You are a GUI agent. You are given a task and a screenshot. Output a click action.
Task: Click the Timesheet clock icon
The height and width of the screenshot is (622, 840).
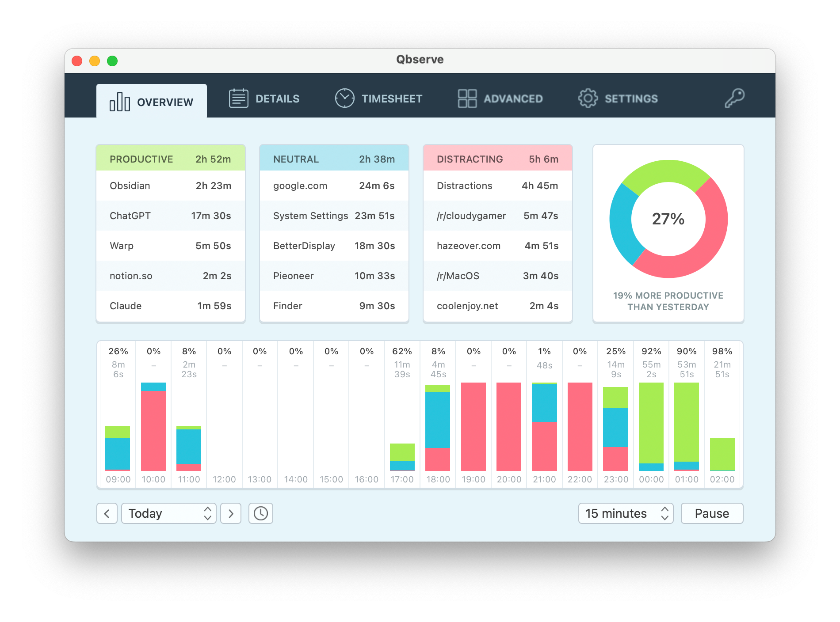coord(344,98)
